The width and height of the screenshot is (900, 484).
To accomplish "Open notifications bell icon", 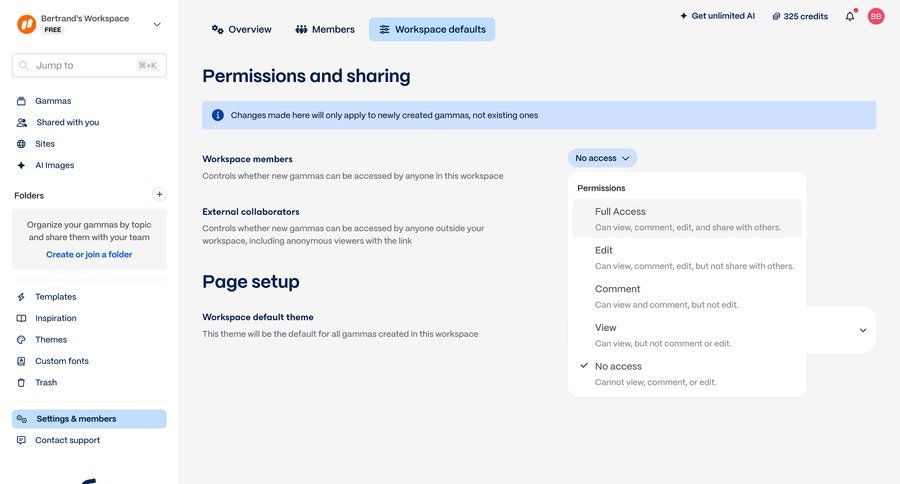I will (850, 16).
